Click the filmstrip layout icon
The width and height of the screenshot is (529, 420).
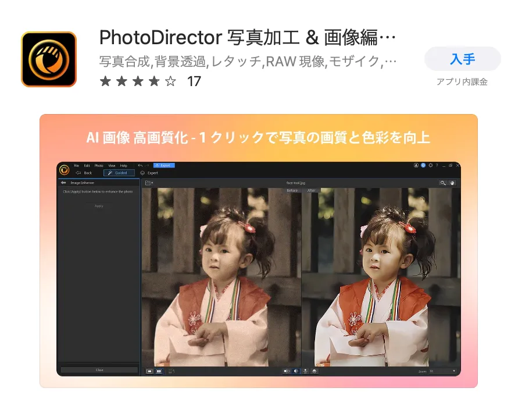(171, 371)
